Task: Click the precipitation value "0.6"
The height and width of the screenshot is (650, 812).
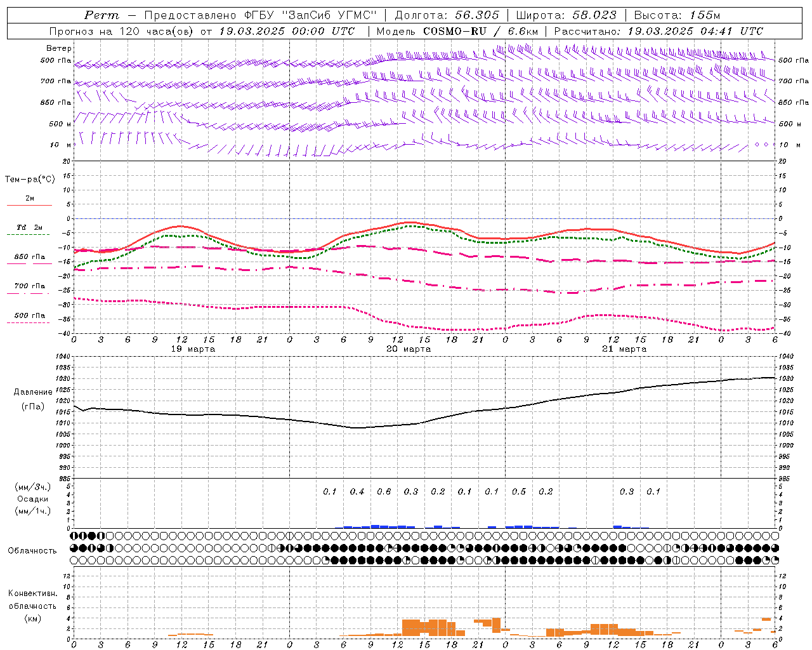Action: (x=384, y=491)
